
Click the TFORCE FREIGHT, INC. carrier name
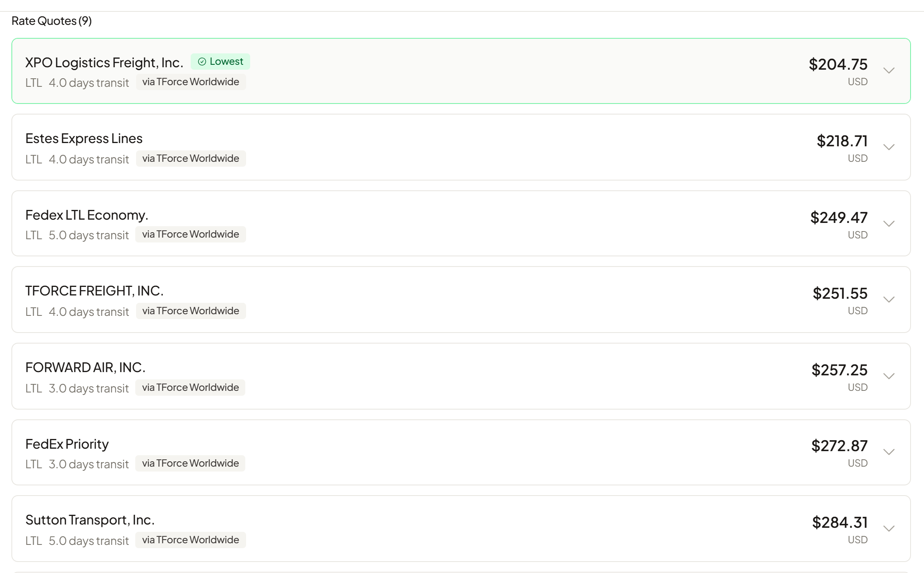coord(95,291)
